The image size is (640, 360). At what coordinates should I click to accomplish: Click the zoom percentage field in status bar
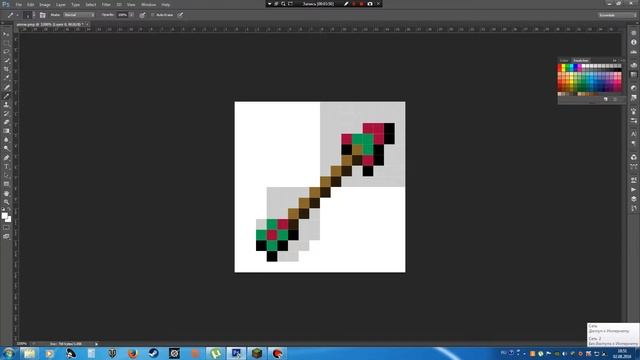[22, 344]
